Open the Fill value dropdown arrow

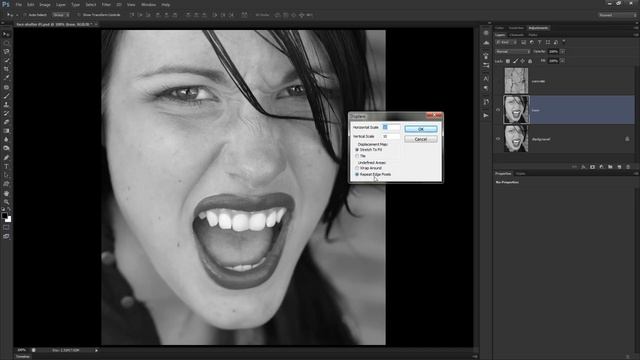pos(562,61)
